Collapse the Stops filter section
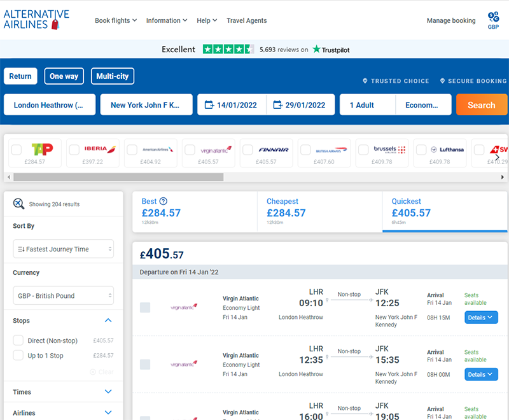This screenshot has width=509, height=420. coord(108,320)
